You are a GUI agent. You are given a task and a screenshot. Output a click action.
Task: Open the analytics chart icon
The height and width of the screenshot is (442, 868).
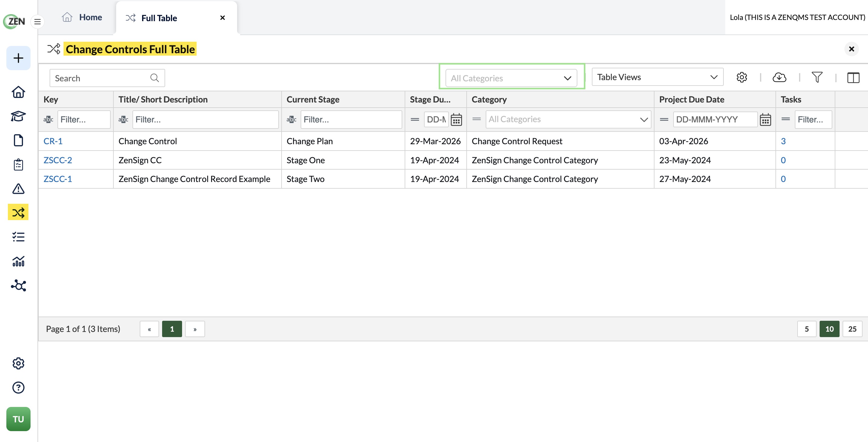(18, 261)
